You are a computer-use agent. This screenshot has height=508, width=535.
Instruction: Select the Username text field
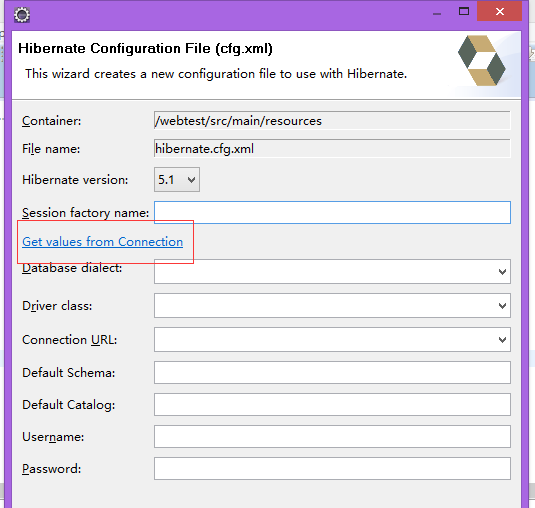(332, 436)
